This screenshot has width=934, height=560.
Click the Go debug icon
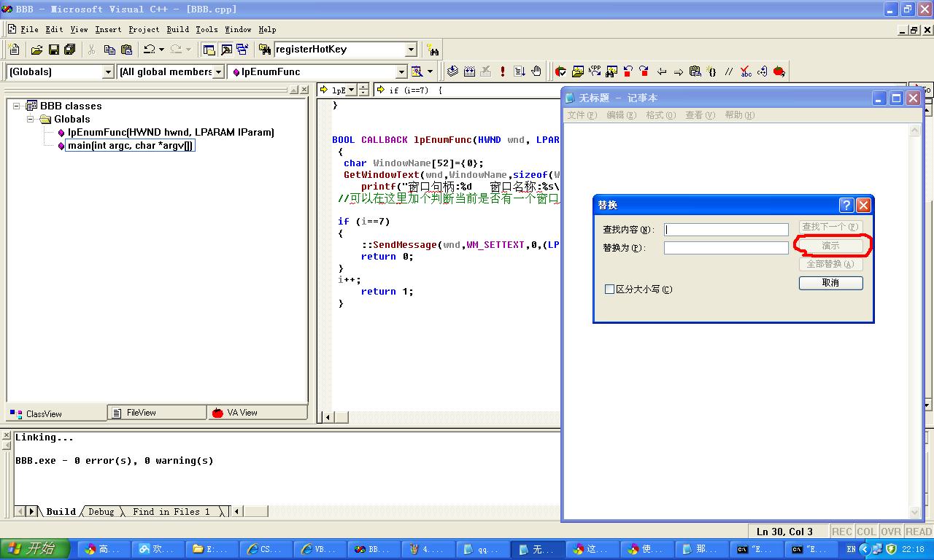coord(520,71)
